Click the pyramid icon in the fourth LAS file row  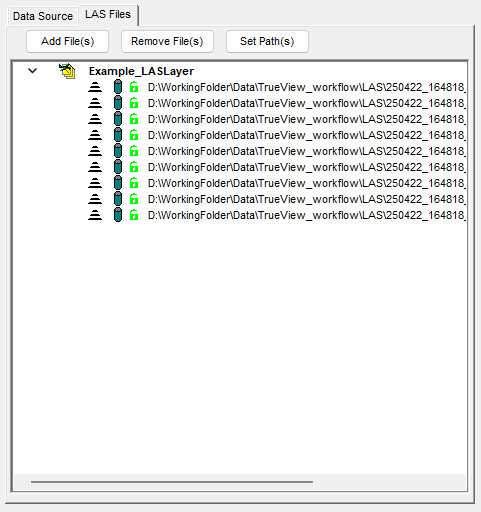pyautogui.click(x=95, y=135)
